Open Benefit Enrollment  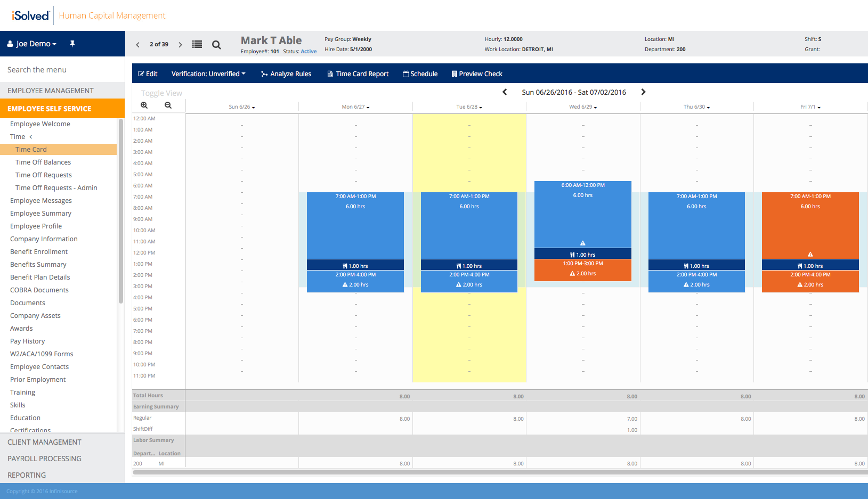tap(39, 252)
